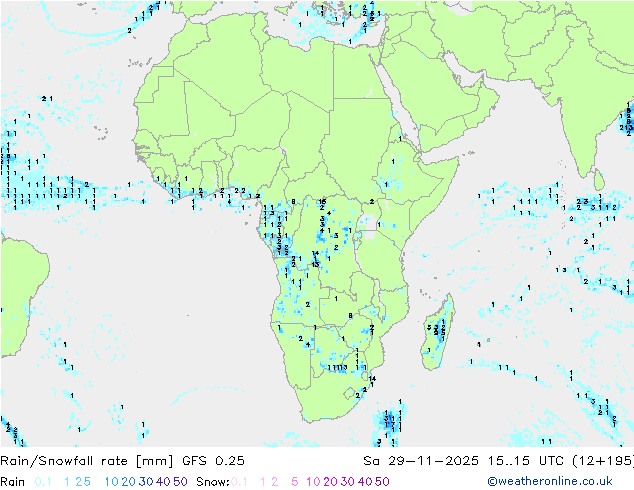634x490 pixels.
Task: Pick the rain legend value 10
Action: click(x=111, y=482)
